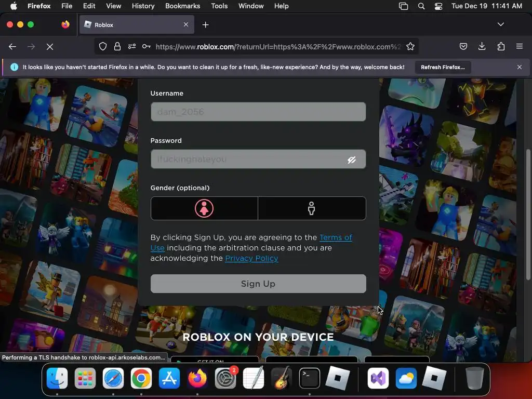Open a new tab with plus
Image resolution: width=532 pixels, height=399 pixels.
coord(205,25)
